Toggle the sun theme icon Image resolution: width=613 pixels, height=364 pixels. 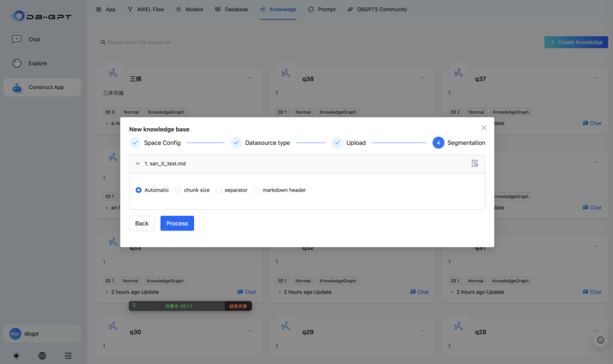16,356
